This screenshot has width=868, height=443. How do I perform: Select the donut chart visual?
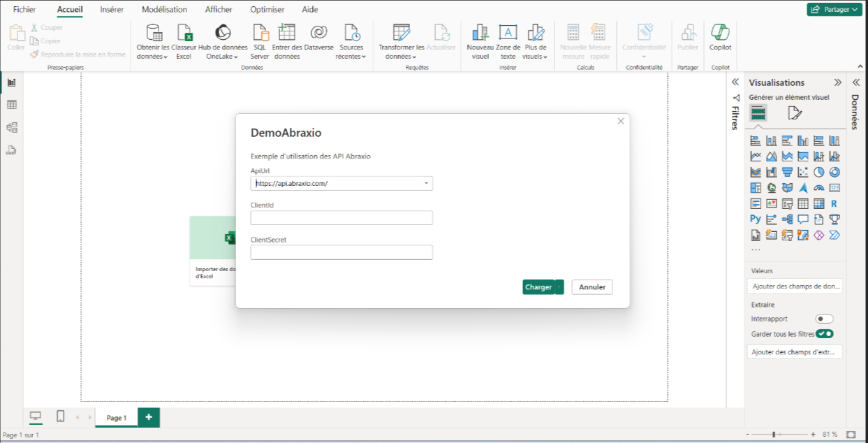(x=834, y=172)
